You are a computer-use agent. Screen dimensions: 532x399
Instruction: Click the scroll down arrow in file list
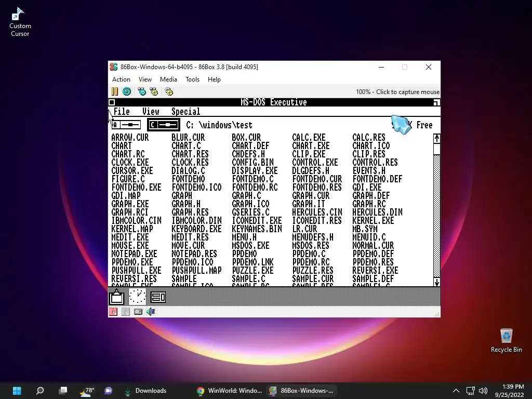[x=436, y=282]
